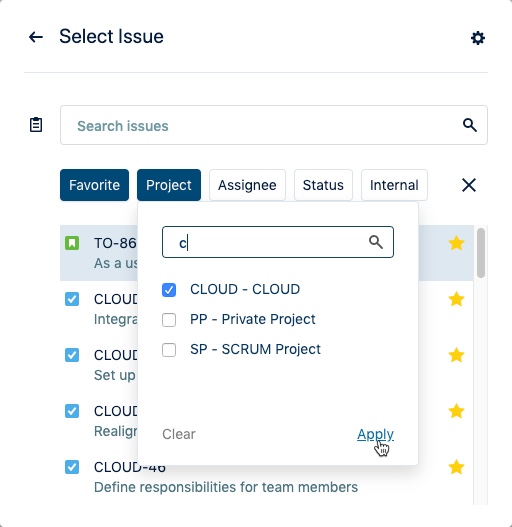Click task type icon of CLOUD-46

[72, 467]
